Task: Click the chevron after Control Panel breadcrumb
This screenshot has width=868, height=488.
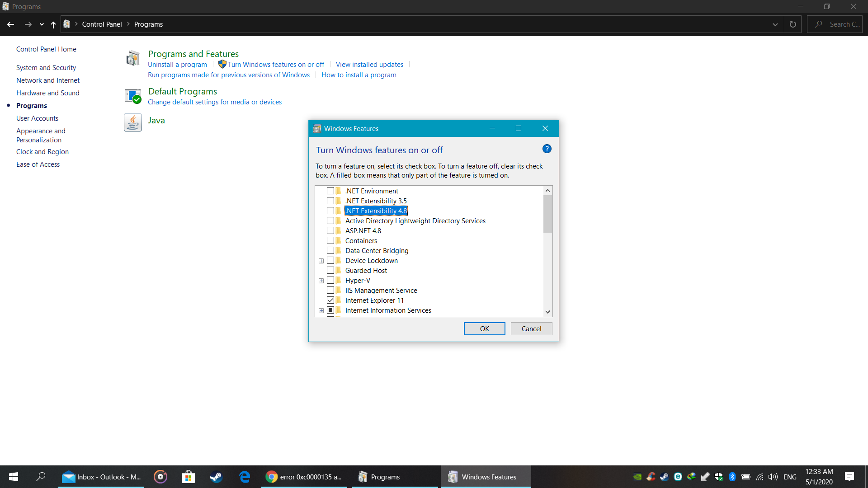Action: coord(128,24)
